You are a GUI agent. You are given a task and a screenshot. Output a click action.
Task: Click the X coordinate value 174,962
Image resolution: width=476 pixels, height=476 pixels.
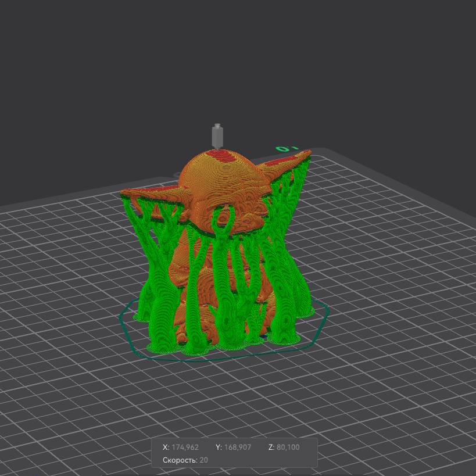click(185, 448)
